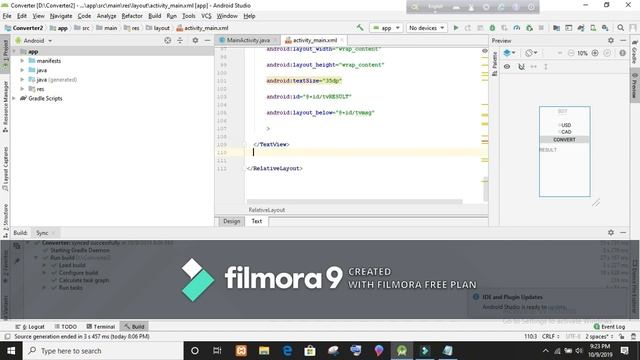This screenshot has height=360, width=640.
Task: Click the magnet autoconnect icon in preview
Action: pyautogui.click(x=521, y=67)
